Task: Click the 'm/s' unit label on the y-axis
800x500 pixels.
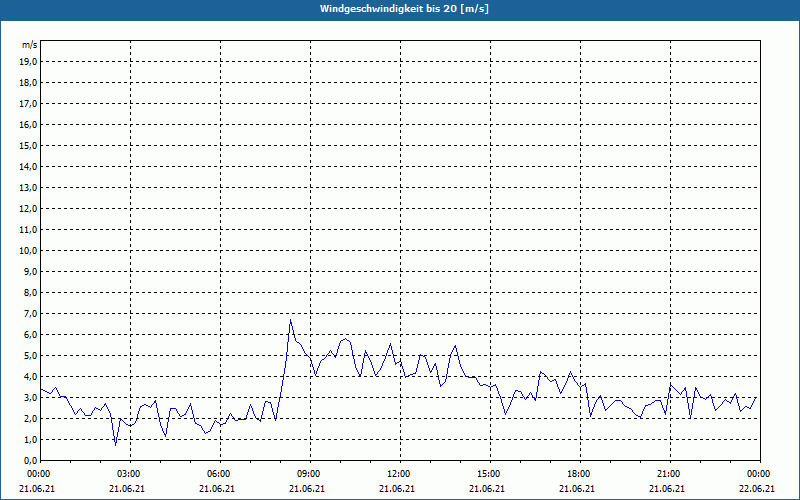Action: (x=30, y=45)
